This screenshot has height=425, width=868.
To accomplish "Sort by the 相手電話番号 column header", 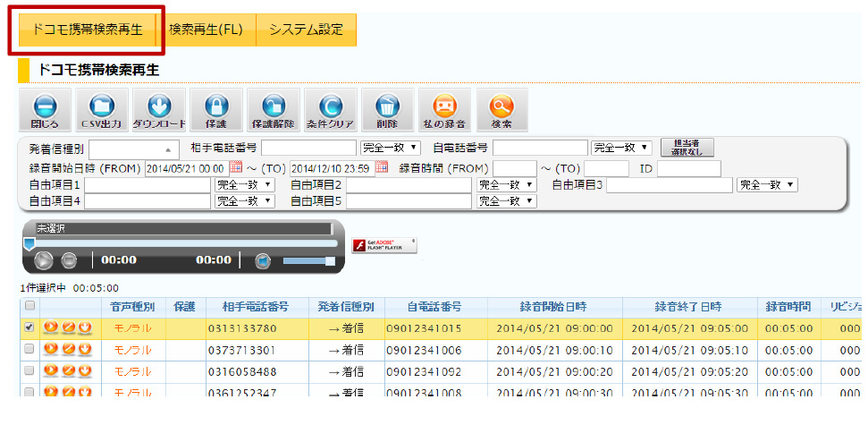I will [256, 306].
